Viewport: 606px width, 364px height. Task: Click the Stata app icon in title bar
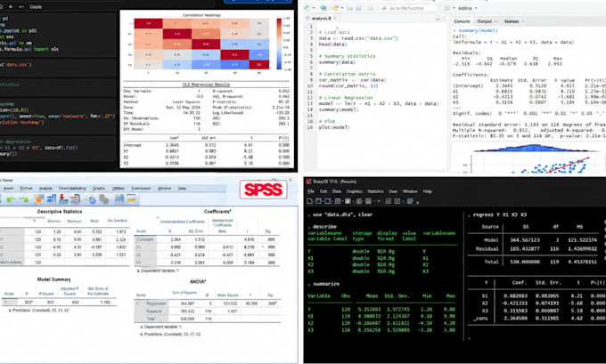308,182
